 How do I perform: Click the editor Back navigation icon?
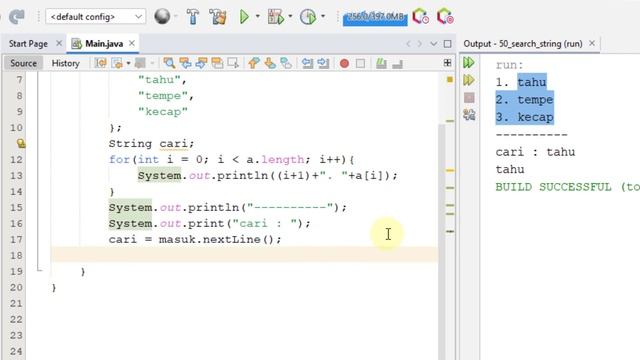[117, 63]
